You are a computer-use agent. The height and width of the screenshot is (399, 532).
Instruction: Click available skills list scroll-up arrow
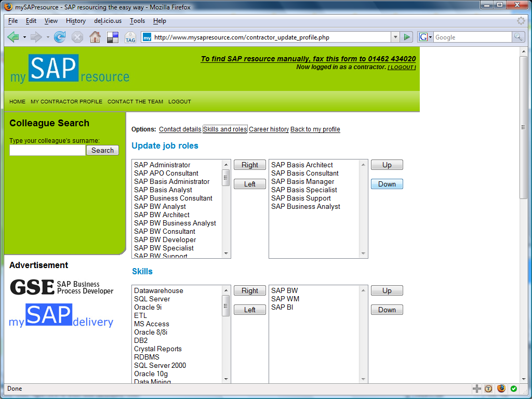pyautogui.click(x=226, y=290)
